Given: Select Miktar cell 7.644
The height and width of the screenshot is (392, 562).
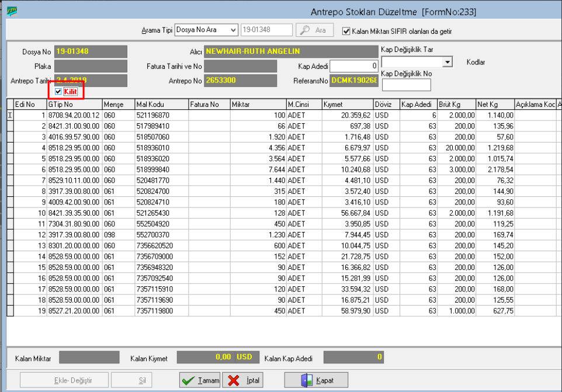Looking at the screenshot, I should coord(258,169).
